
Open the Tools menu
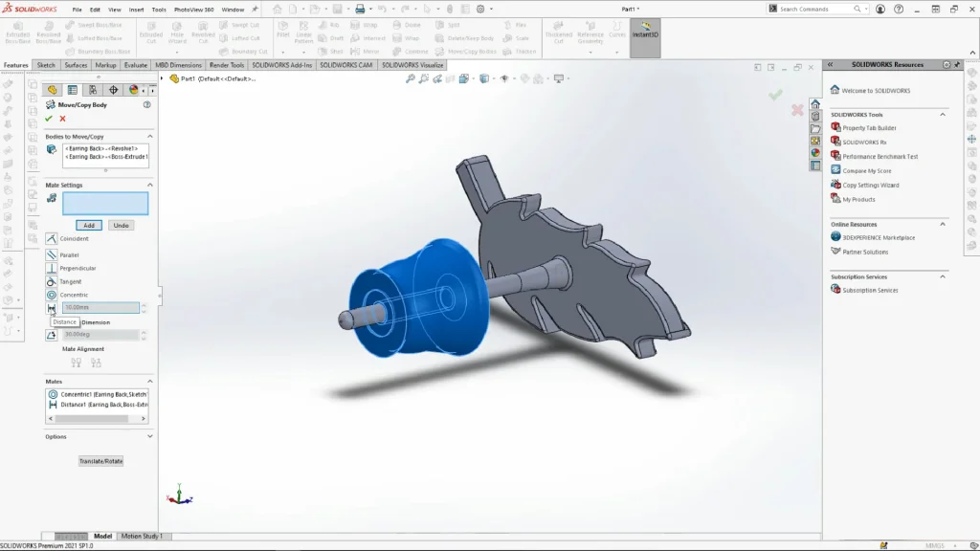159,10
